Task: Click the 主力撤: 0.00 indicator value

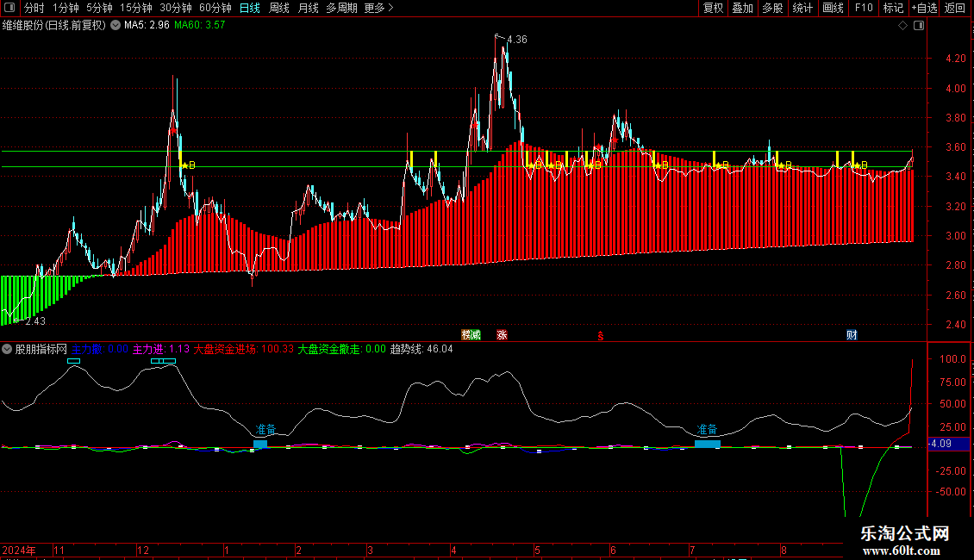Action: 100,350
